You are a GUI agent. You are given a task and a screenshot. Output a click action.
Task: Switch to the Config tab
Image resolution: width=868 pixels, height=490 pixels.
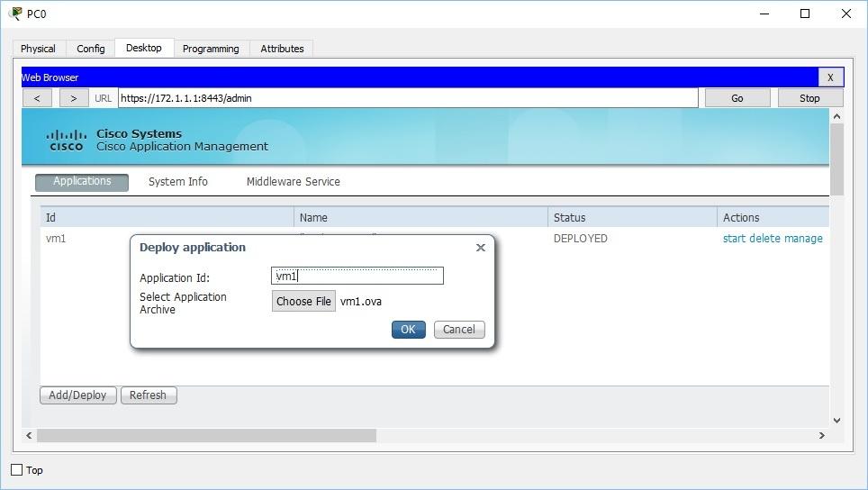pos(91,49)
